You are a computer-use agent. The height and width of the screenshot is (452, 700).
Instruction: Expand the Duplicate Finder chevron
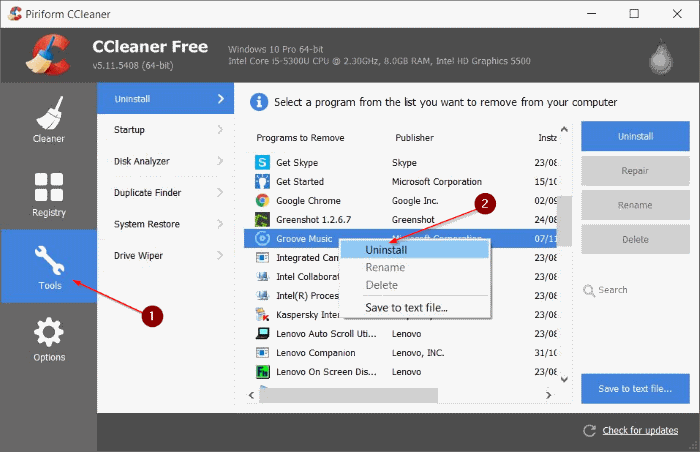(220, 193)
